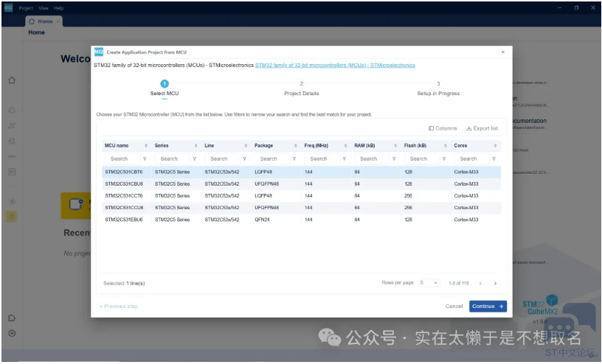Go to step 2 Project Details
602x364 pixels.
302,88
